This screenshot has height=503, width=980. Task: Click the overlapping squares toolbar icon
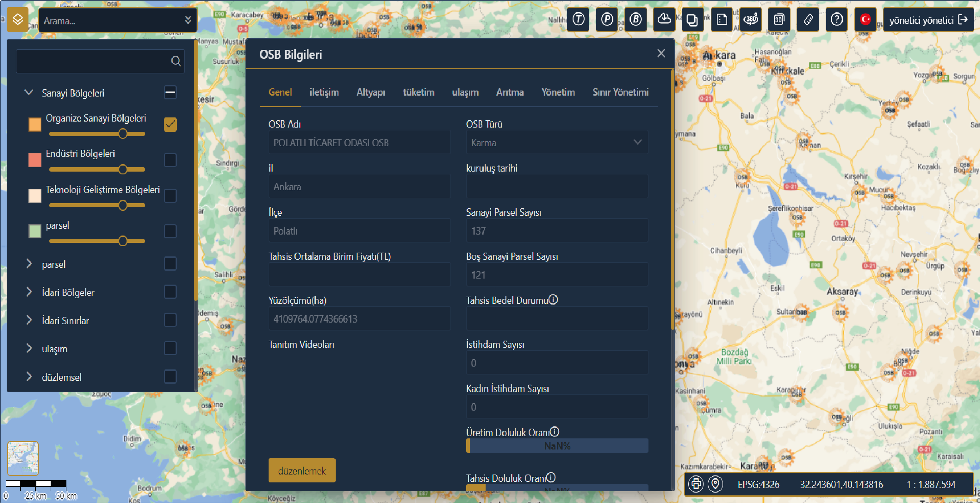pos(693,19)
